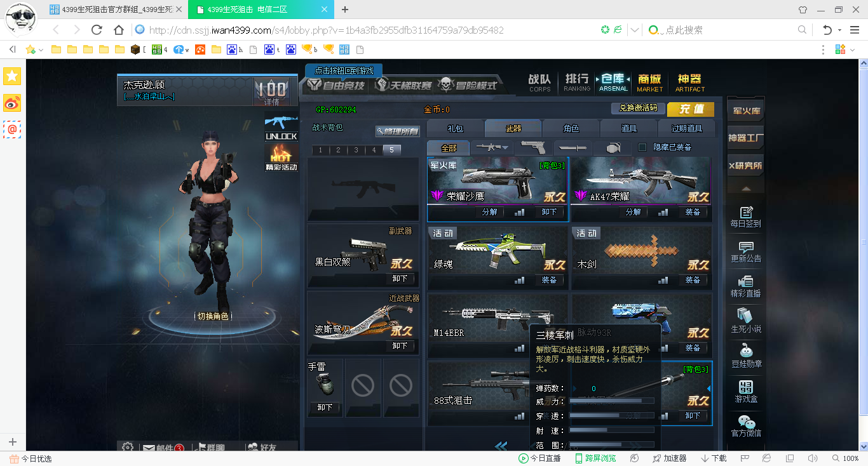Screen dimensions: 868x466
Task: Click the UNLOCK rifle icon
Action: click(x=281, y=127)
